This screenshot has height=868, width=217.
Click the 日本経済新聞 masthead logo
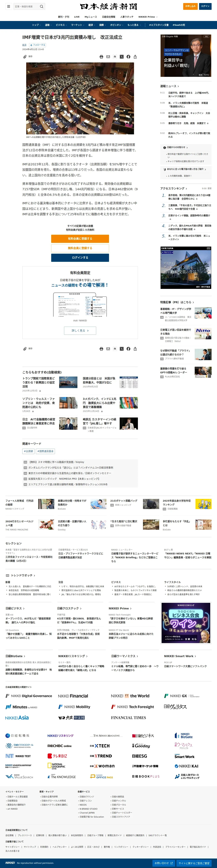(x=108, y=6)
